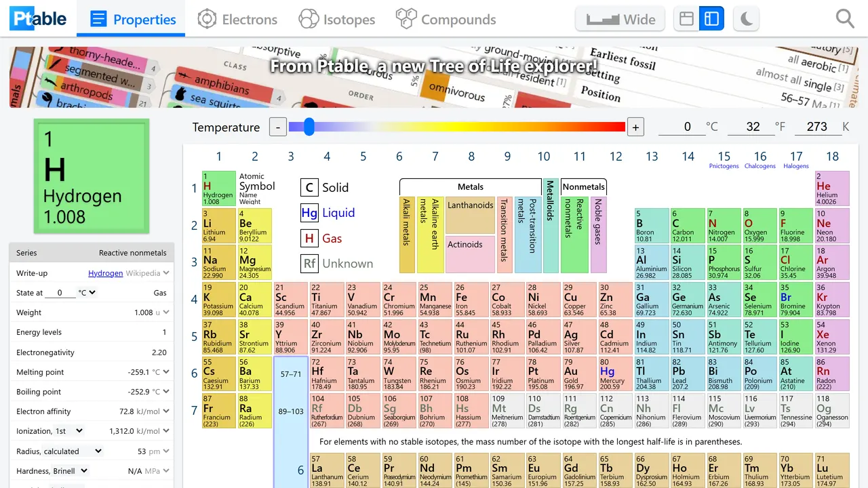The image size is (868, 488).
Task: Toggle dark mode moon icon
Action: coord(747,19)
